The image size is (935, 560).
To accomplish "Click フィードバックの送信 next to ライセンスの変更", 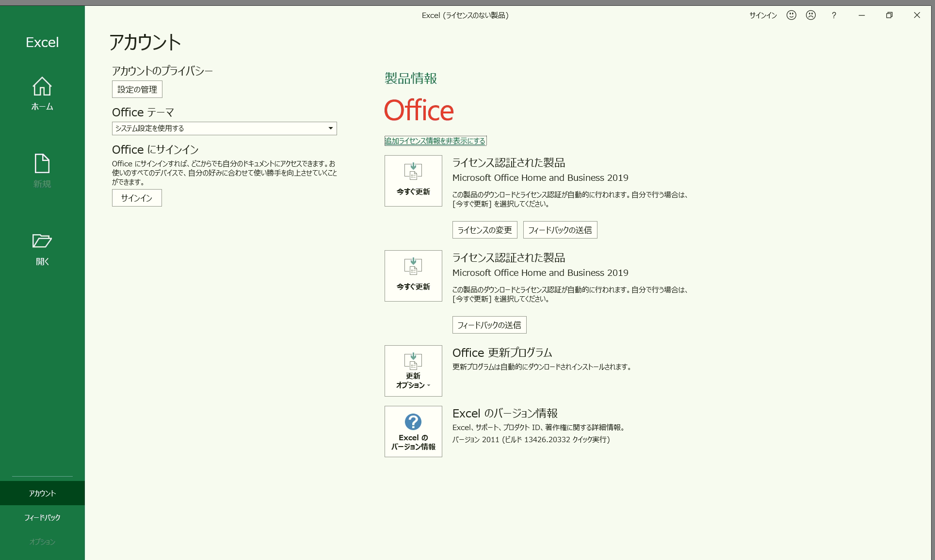I will coord(560,230).
